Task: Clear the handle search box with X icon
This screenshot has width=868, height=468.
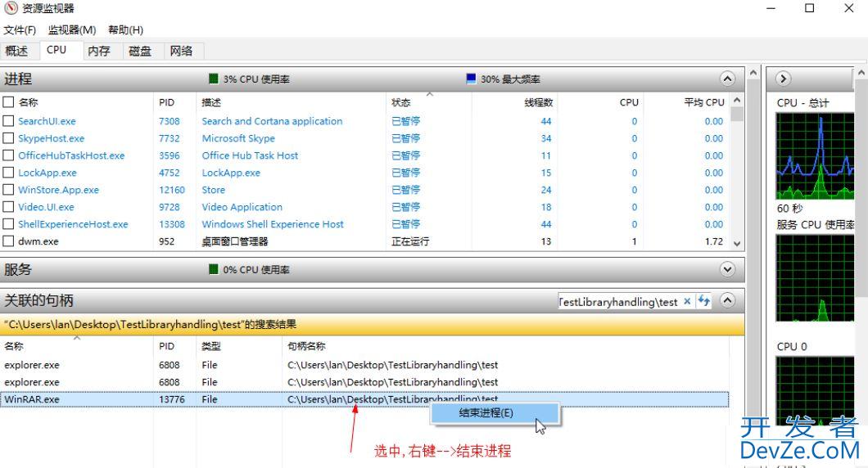Action: click(687, 301)
